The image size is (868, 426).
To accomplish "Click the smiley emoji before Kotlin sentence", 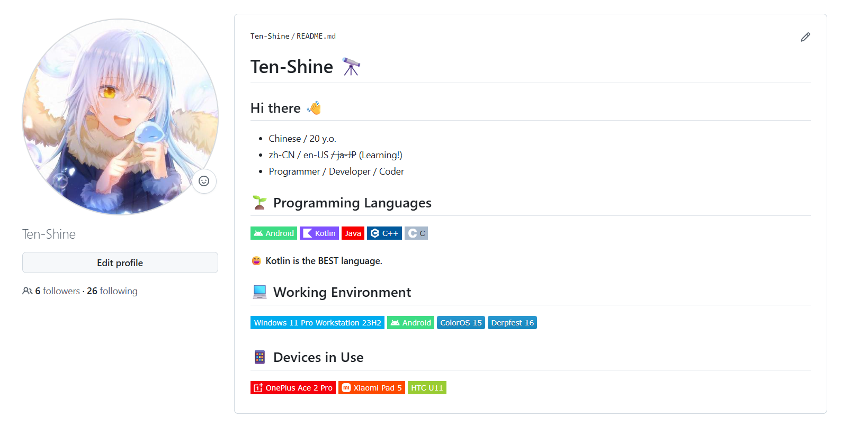I will (256, 261).
